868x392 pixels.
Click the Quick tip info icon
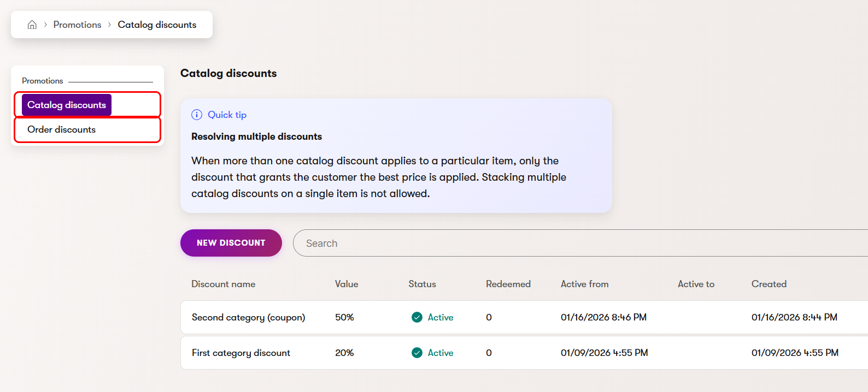(x=197, y=115)
